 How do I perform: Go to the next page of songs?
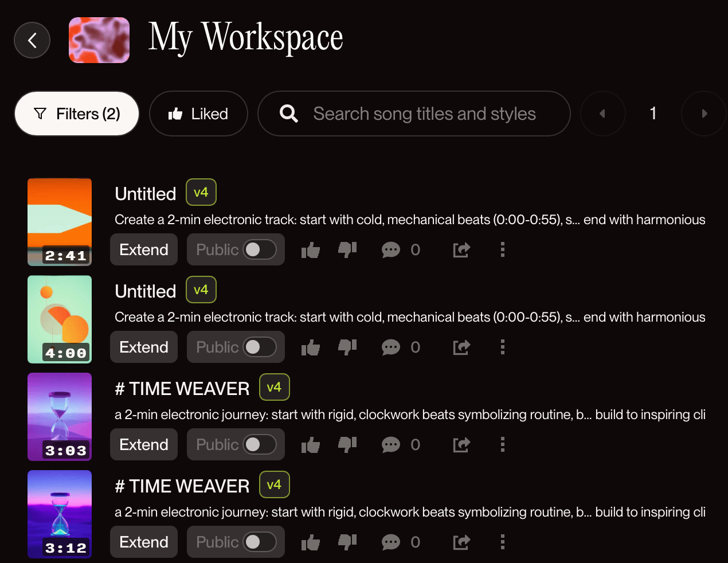[x=704, y=114]
